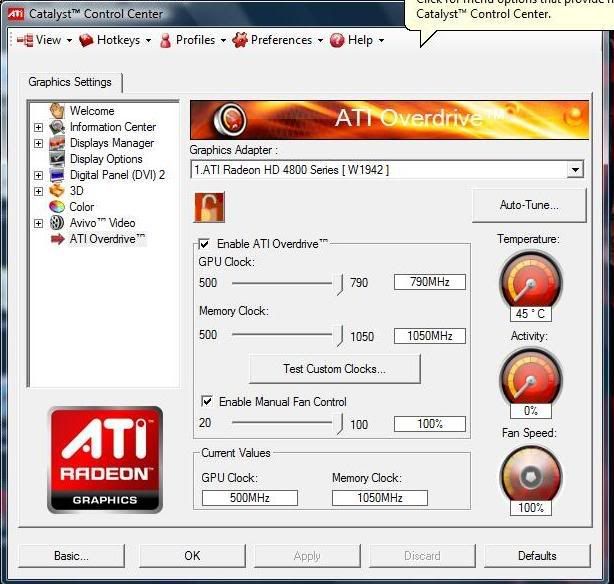Screen dimensions: 614x584
Task: Click the OK button
Action: (192, 555)
